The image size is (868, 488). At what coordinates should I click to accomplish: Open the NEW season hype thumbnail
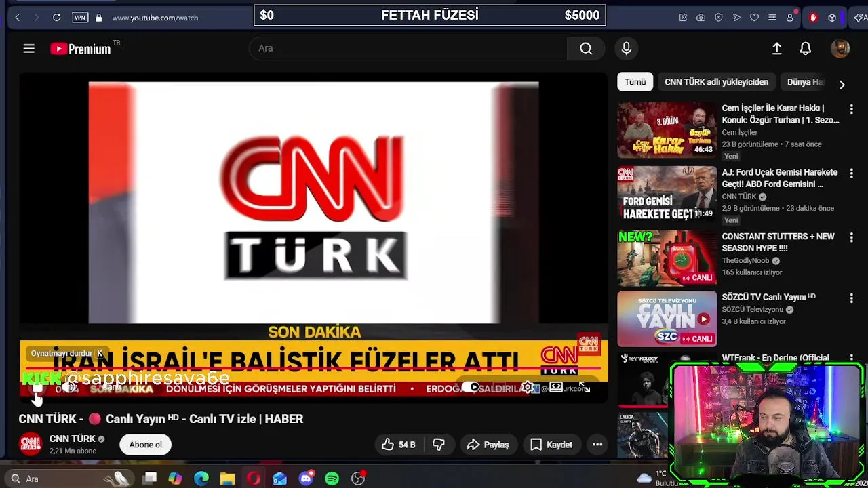pos(667,258)
